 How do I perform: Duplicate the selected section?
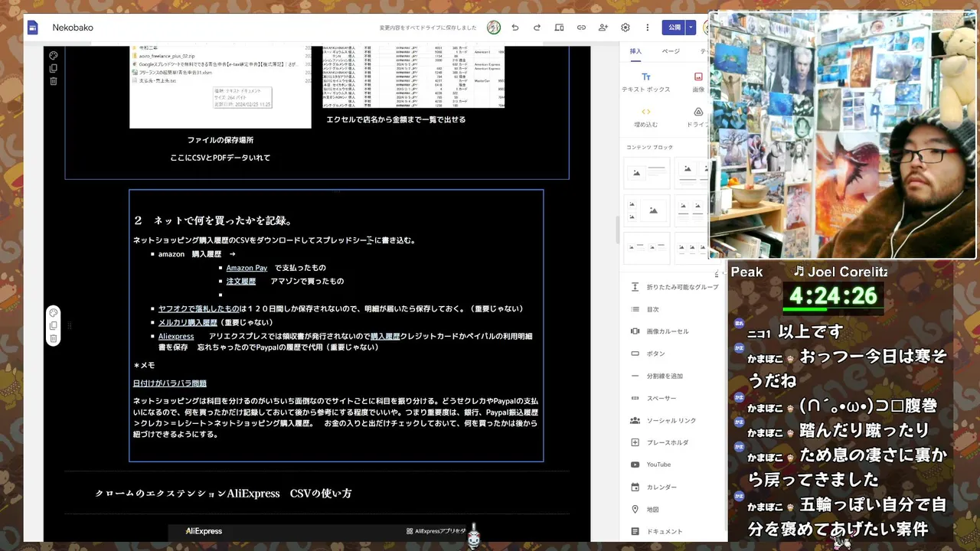tap(53, 325)
